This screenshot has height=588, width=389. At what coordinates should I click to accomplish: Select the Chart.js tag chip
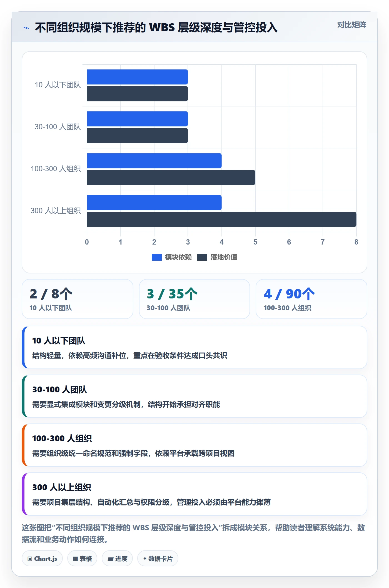click(42, 559)
